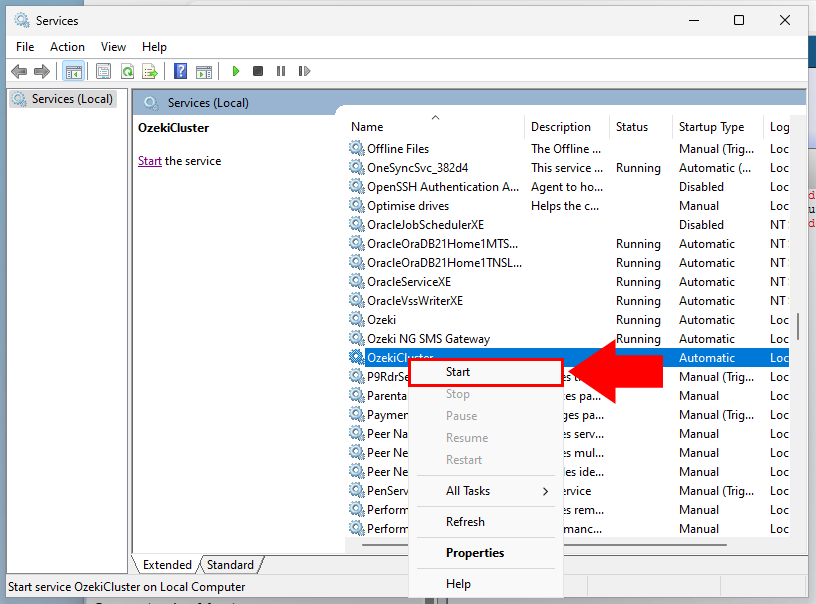Image resolution: width=816 pixels, height=604 pixels.
Task: Open the Action menu
Action: (67, 47)
